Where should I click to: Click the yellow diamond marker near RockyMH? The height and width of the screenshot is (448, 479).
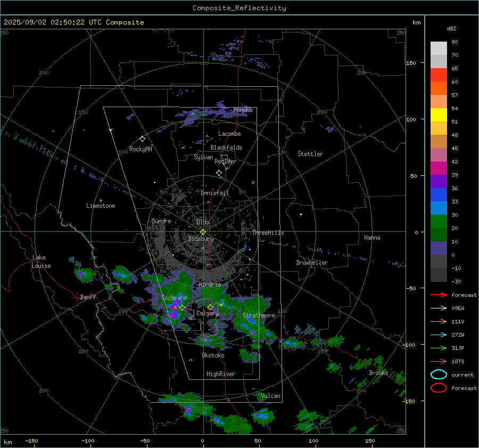click(x=142, y=139)
